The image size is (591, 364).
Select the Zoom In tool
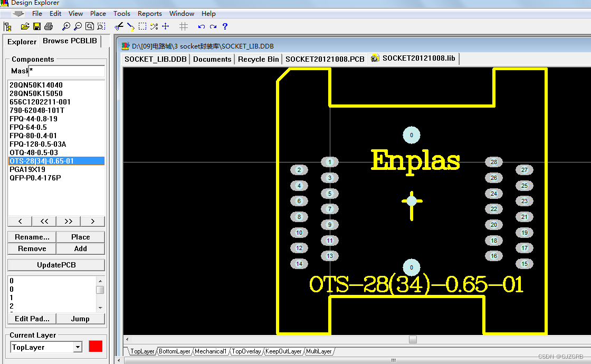65,26
